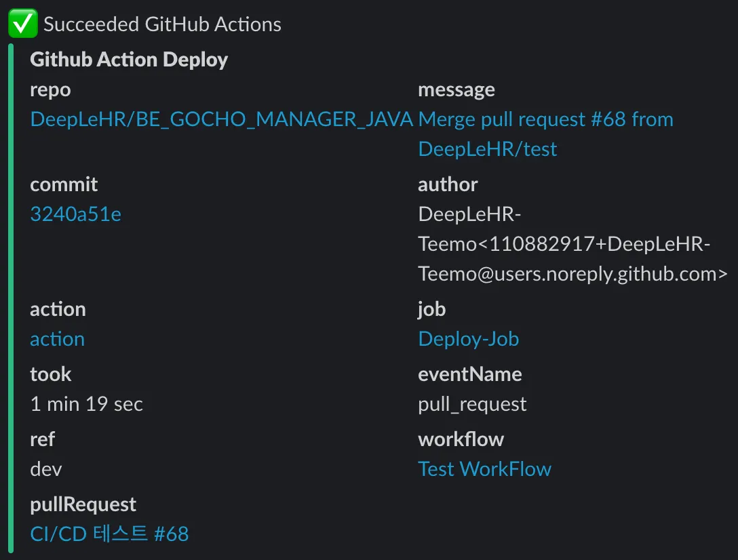Screen dimensions: 738x560
Task: Open the DeepLeHR/BE_GOCHO_MANAGER_JAVA repo link
Action: coord(221,120)
